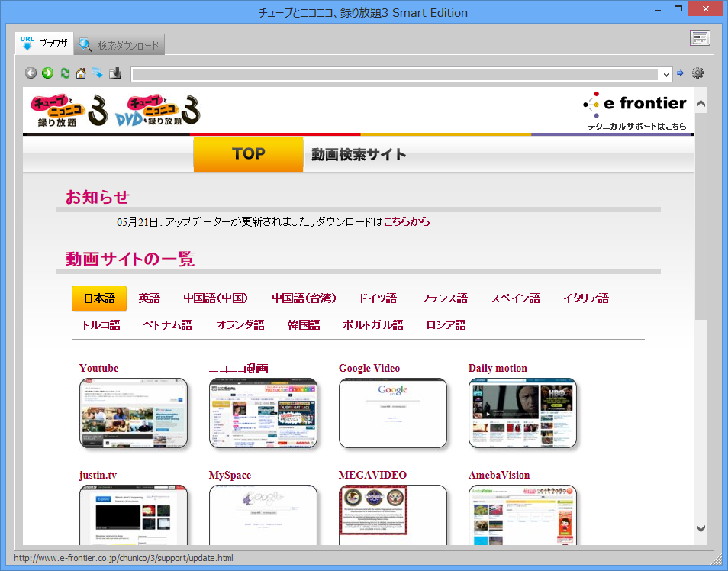Image resolution: width=728 pixels, height=571 pixels.
Task: Select the 中国語(台湾) language tab
Action: (304, 298)
